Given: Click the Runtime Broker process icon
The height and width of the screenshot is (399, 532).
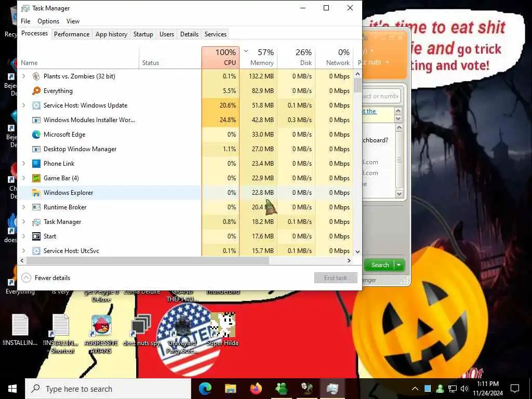Looking at the screenshot, I should [36, 207].
